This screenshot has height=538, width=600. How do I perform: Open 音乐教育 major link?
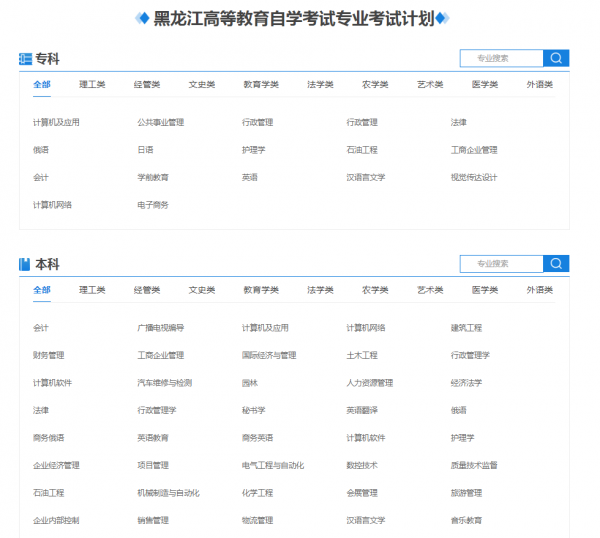466,521
